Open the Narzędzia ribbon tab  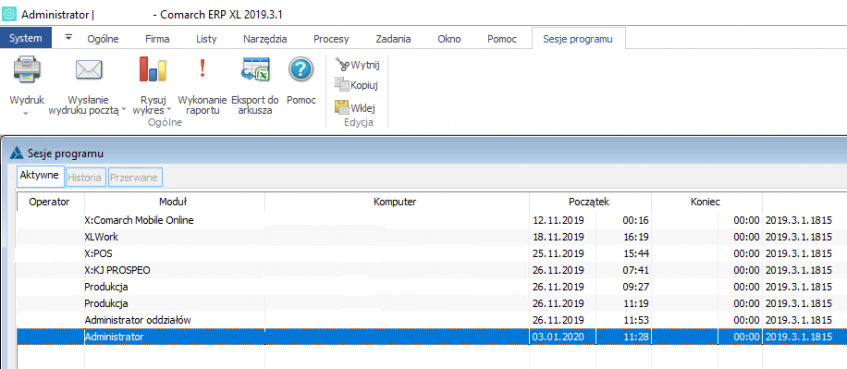[x=265, y=39]
